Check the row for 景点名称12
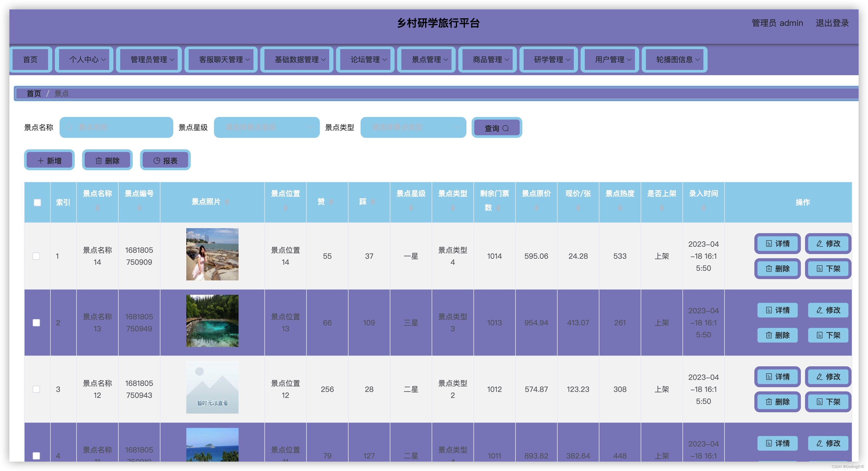This screenshot has height=471, width=868. [x=36, y=389]
